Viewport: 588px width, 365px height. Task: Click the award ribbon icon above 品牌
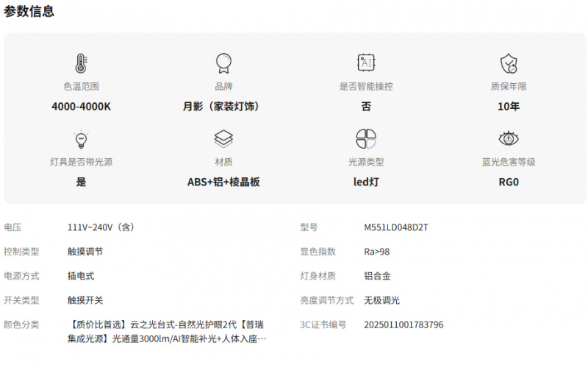pyautogui.click(x=223, y=63)
